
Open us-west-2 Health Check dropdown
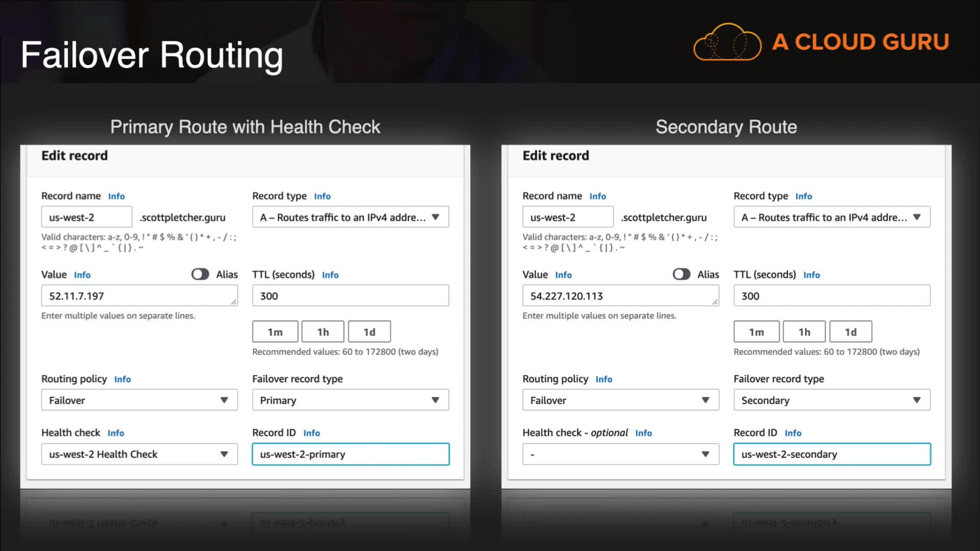(x=139, y=454)
